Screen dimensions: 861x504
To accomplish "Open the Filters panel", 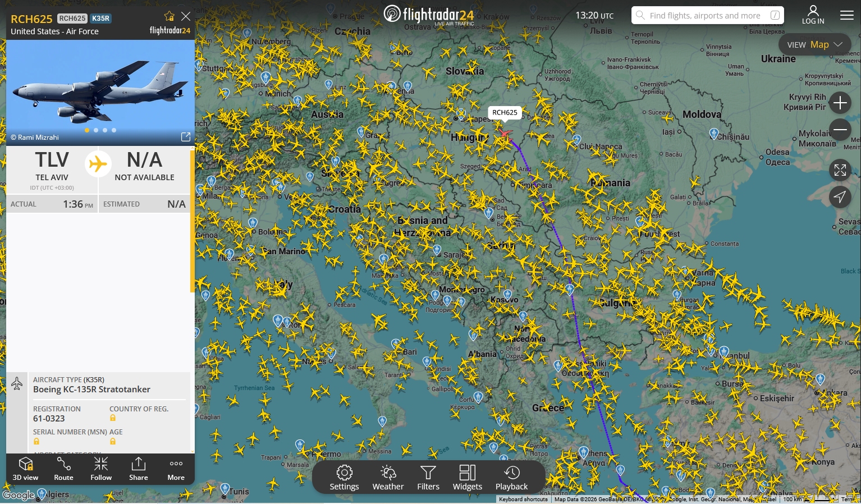I will (428, 478).
